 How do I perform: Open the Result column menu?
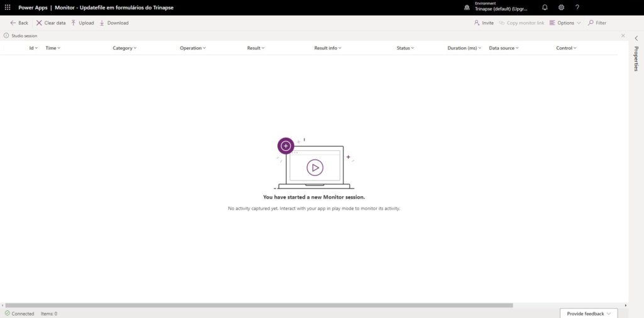tap(256, 48)
